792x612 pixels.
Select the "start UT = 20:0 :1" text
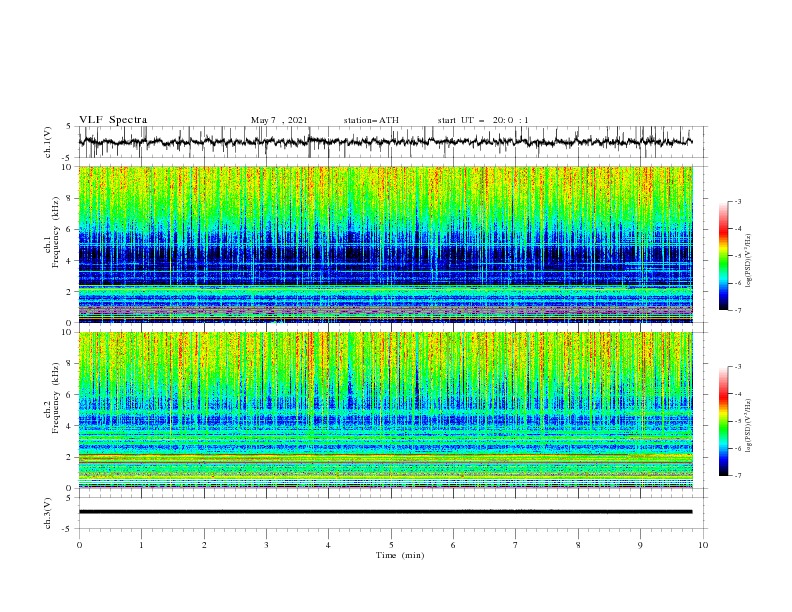tap(483, 120)
